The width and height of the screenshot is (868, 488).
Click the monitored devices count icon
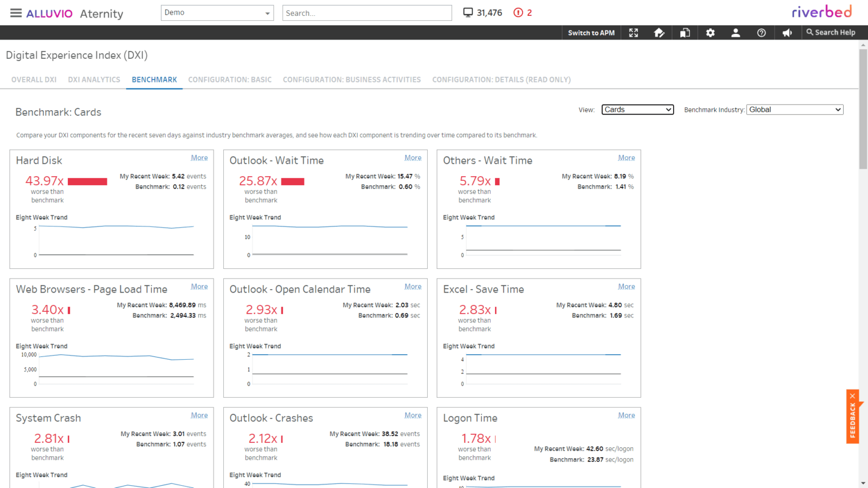coord(468,12)
